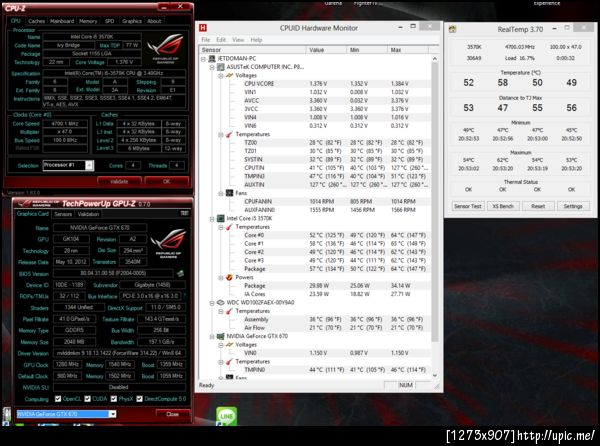The width and height of the screenshot is (600, 446).
Task: Open the Processor #1 selection dropdown in CPU-Z
Action: coord(89,165)
